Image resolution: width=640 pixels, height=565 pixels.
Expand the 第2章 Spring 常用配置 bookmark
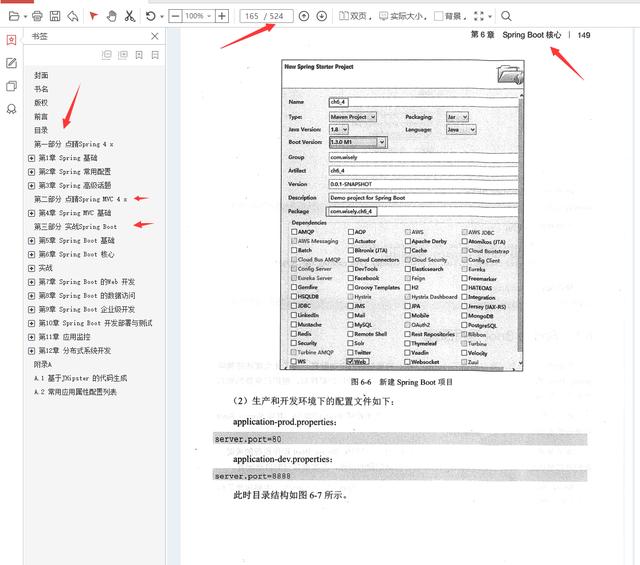(x=31, y=172)
